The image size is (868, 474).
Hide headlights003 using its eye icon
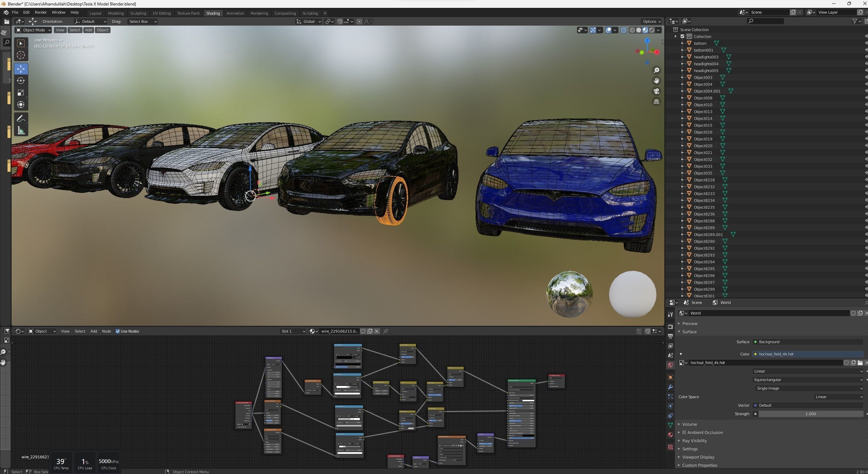(866, 57)
